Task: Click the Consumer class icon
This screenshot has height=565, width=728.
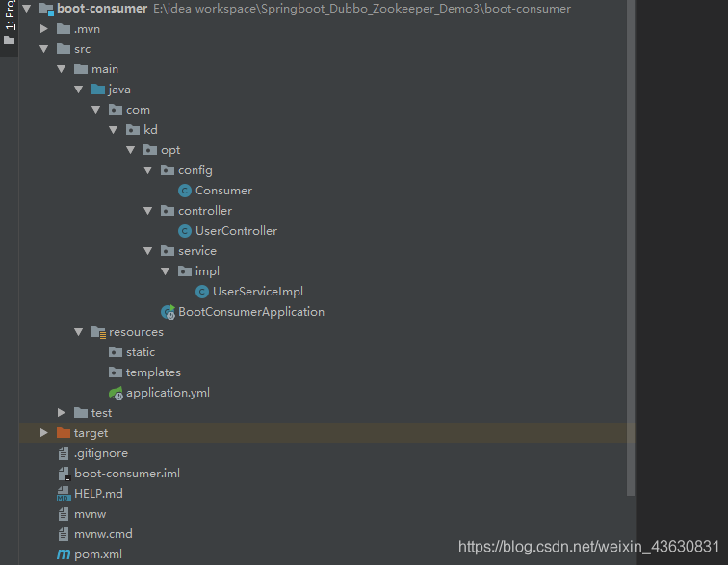Action: (185, 191)
